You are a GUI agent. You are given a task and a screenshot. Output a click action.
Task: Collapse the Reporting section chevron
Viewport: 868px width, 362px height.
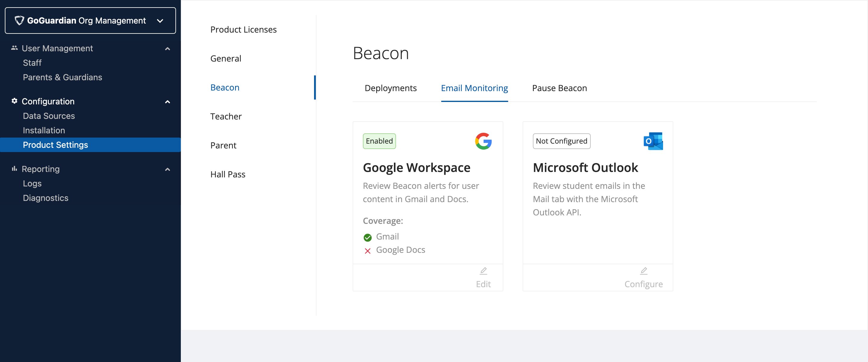168,169
